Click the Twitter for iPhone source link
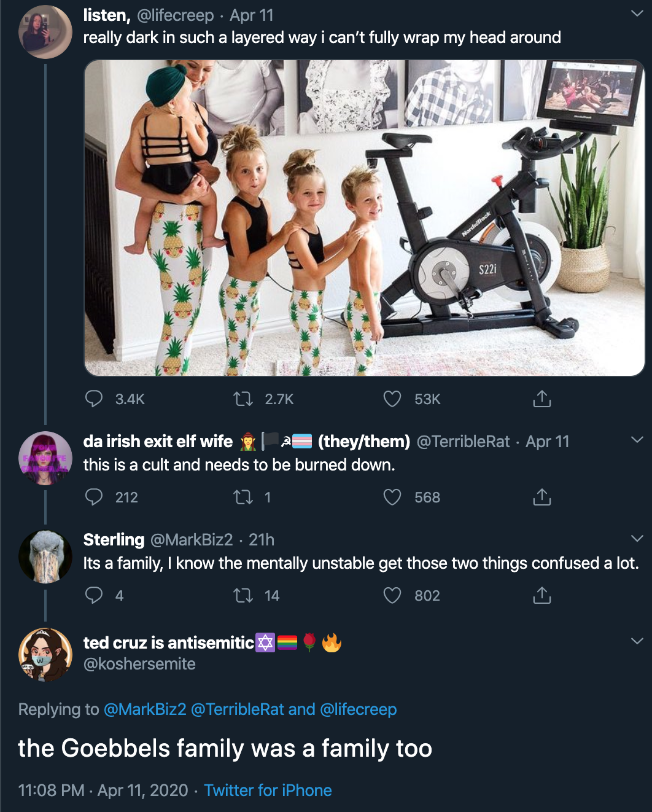Image resolution: width=652 pixels, height=812 pixels. (268, 791)
